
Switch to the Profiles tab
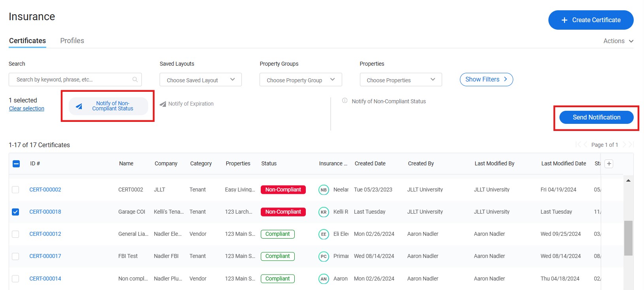click(72, 41)
